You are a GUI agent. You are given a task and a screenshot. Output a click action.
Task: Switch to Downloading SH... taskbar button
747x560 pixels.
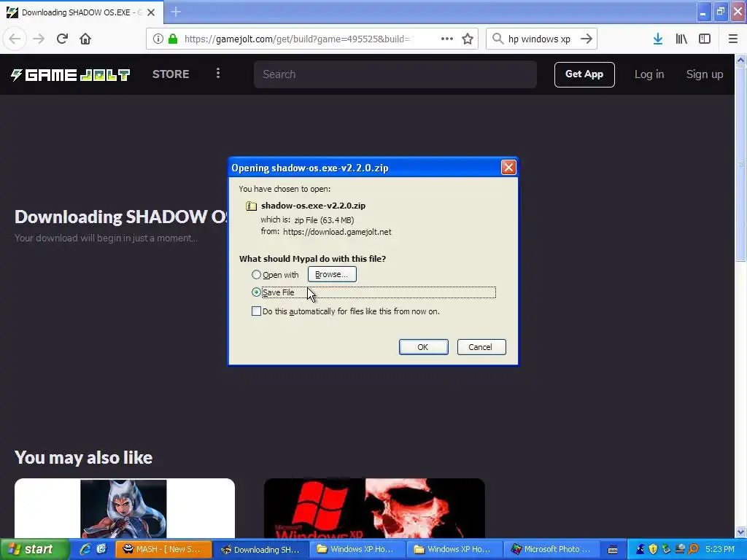[260, 549]
